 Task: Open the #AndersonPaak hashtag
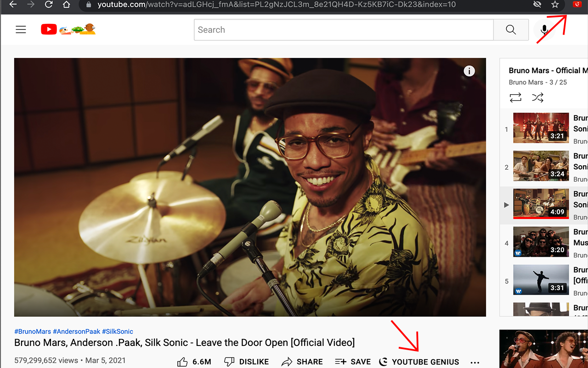pos(76,331)
